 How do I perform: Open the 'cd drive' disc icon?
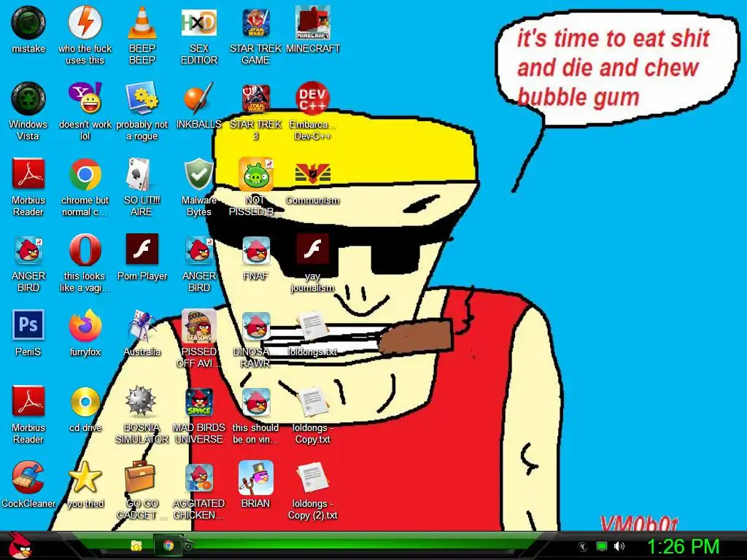[85, 402]
